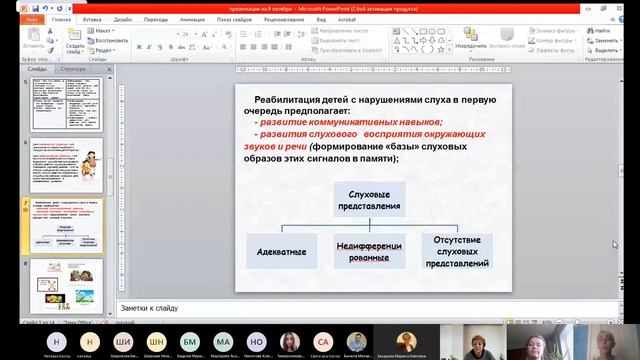Save the presentation with the floppy disk icon
640x360 pixels.
(x=36, y=8)
